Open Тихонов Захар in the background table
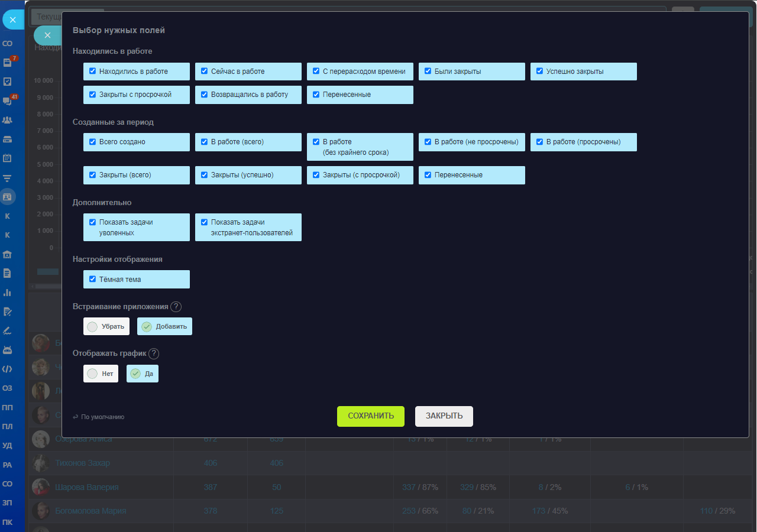This screenshot has height=532, width=757. (82, 463)
